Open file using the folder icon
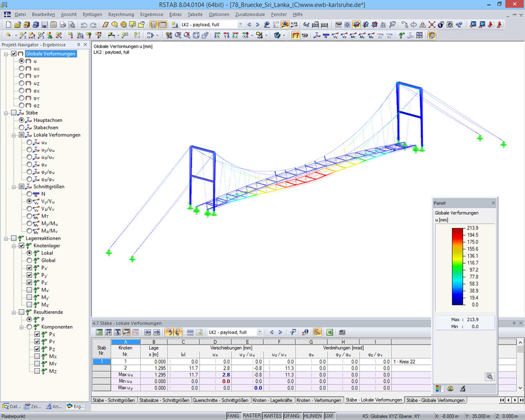This screenshot has width=525, height=420. (17, 25)
